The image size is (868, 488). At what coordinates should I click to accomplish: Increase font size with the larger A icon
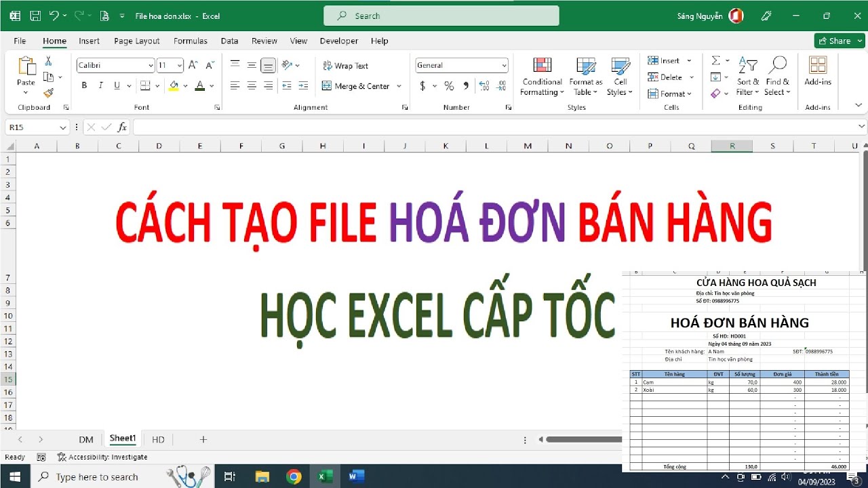[193, 66]
